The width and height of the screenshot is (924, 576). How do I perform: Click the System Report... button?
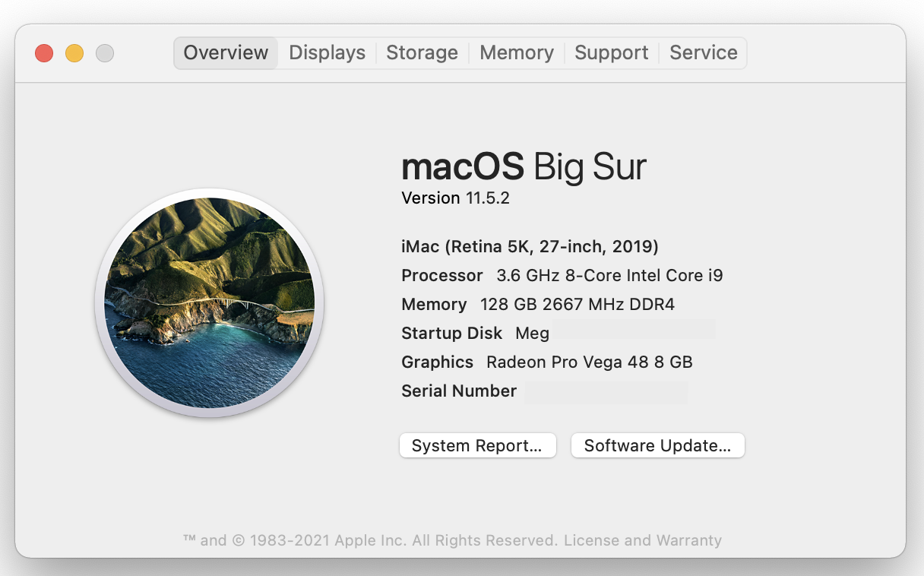pos(477,446)
